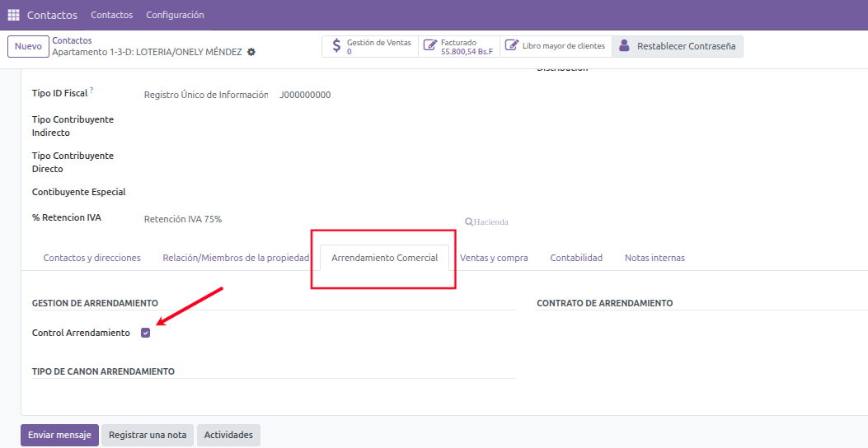Click the Hacienda search icon

coord(469,222)
